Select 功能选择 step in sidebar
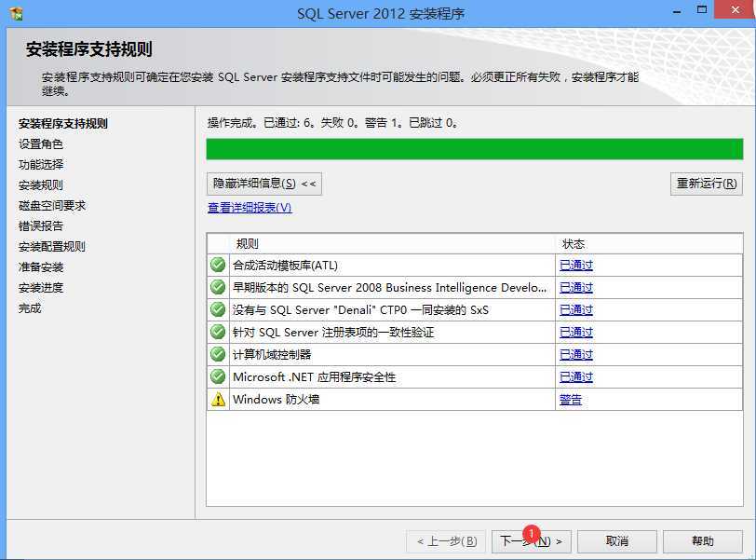 click(41, 165)
